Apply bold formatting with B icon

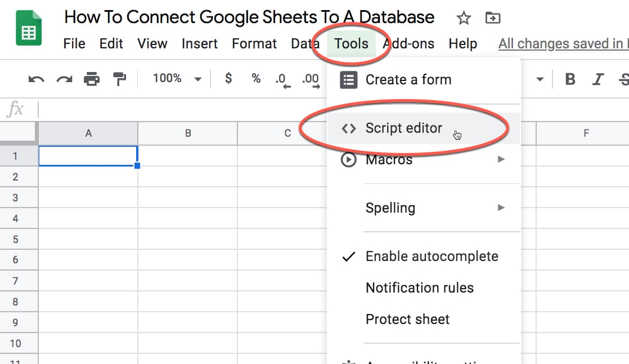570,79
